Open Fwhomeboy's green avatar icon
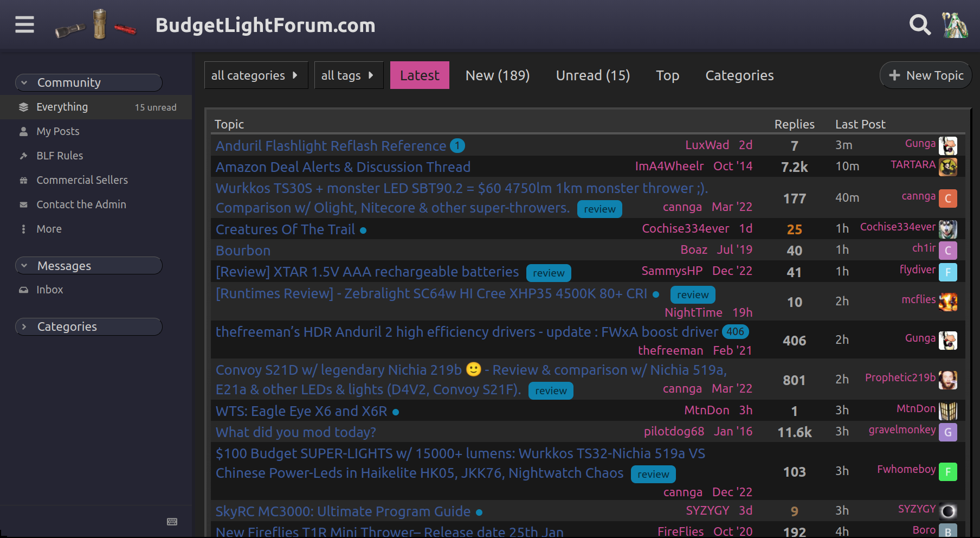Screen dimensions: 980x538 pyautogui.click(x=948, y=472)
